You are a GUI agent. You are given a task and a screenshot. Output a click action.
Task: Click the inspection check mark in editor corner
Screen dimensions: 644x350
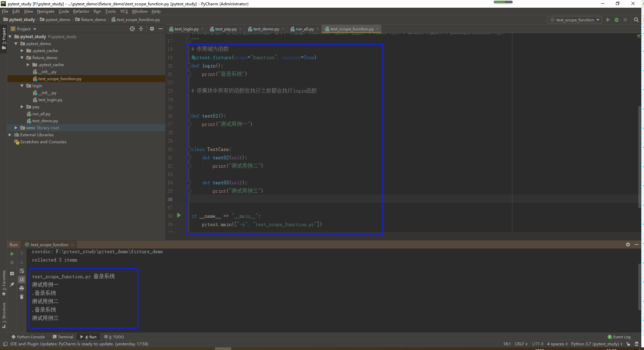click(639, 35)
